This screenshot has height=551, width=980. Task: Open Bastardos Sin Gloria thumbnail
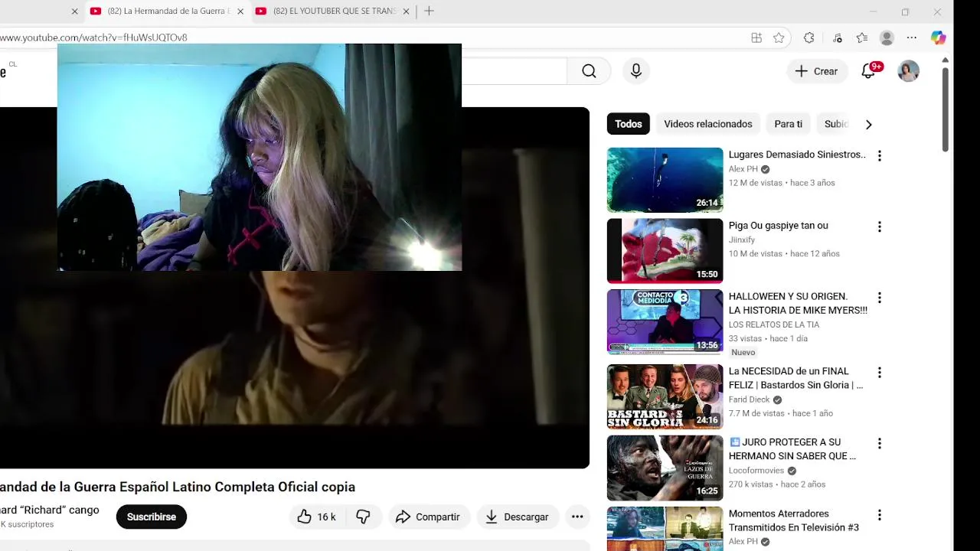click(665, 397)
